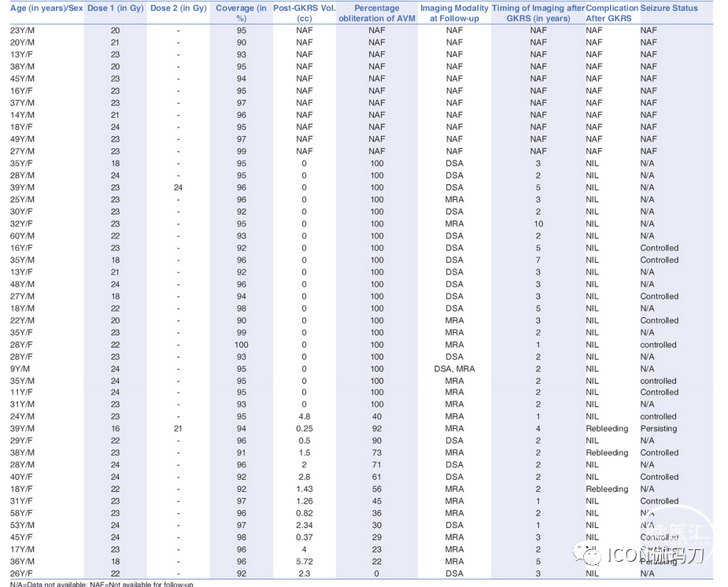
Task: Select the post-GKRS volume "1.5"
Action: point(304,453)
